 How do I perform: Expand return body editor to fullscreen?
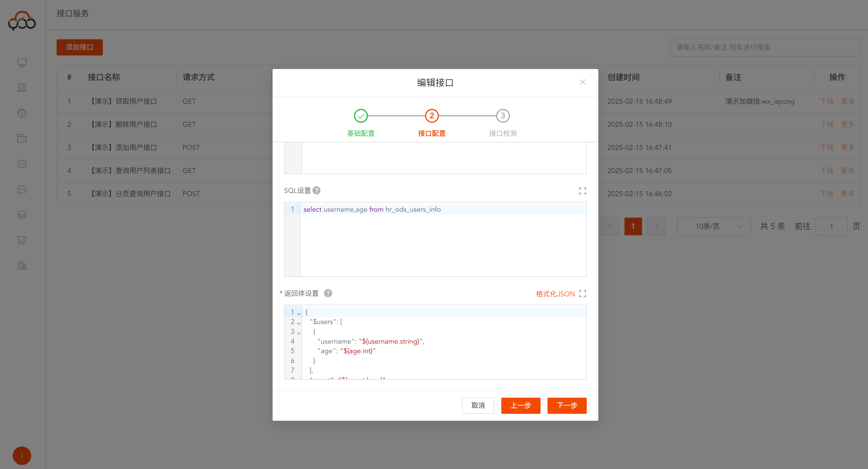pyautogui.click(x=582, y=294)
